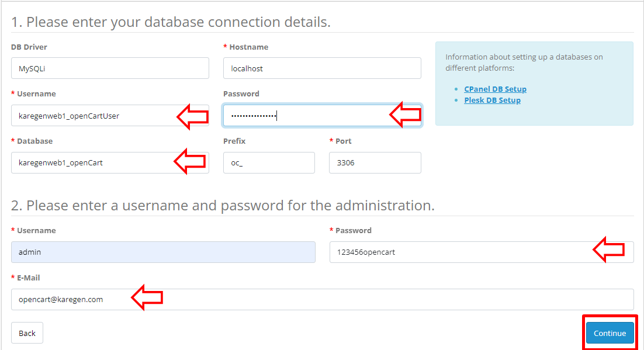Open the Plesk DB Setup link

492,101
